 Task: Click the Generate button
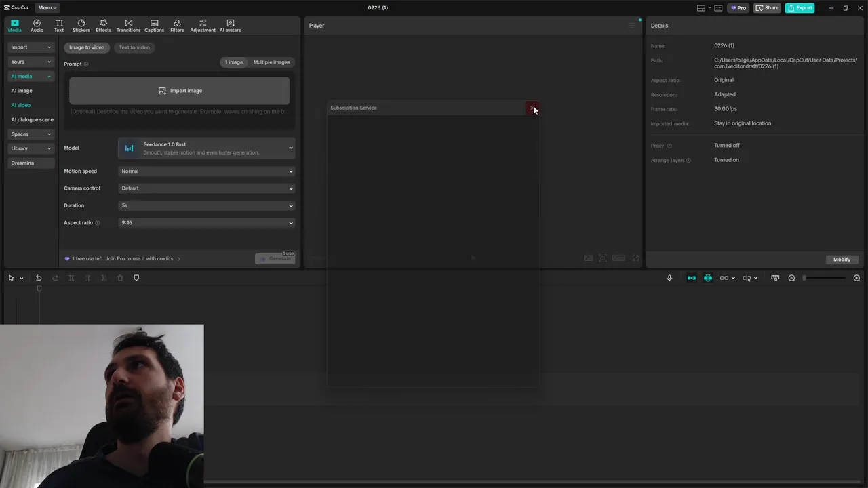coord(275,259)
